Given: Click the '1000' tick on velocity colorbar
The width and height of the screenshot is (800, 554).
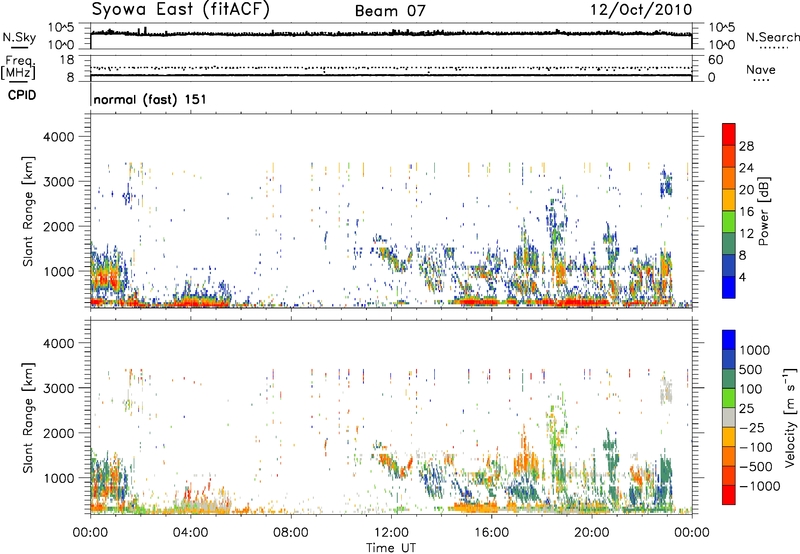Looking at the screenshot, I should pos(755,350).
